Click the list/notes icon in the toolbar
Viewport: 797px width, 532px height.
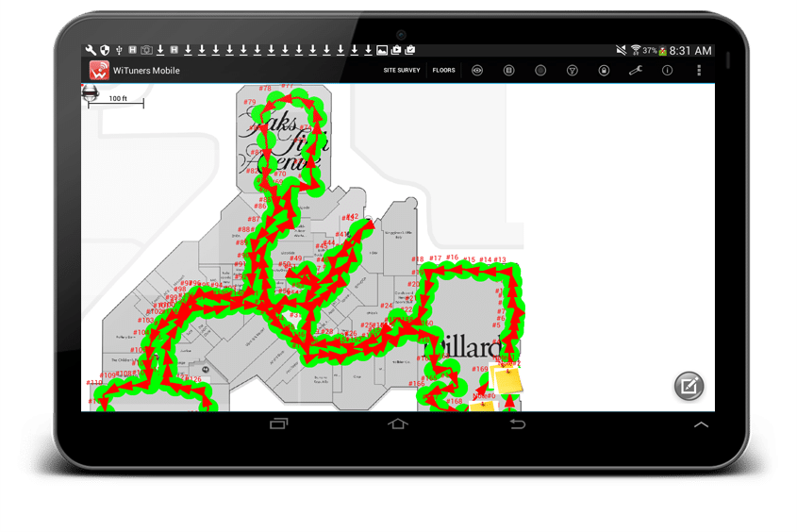pos(508,71)
